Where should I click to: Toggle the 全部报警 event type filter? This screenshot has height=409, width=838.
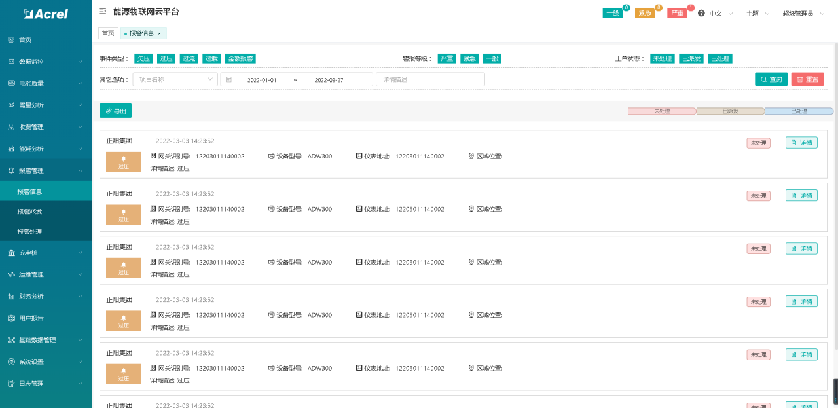240,59
